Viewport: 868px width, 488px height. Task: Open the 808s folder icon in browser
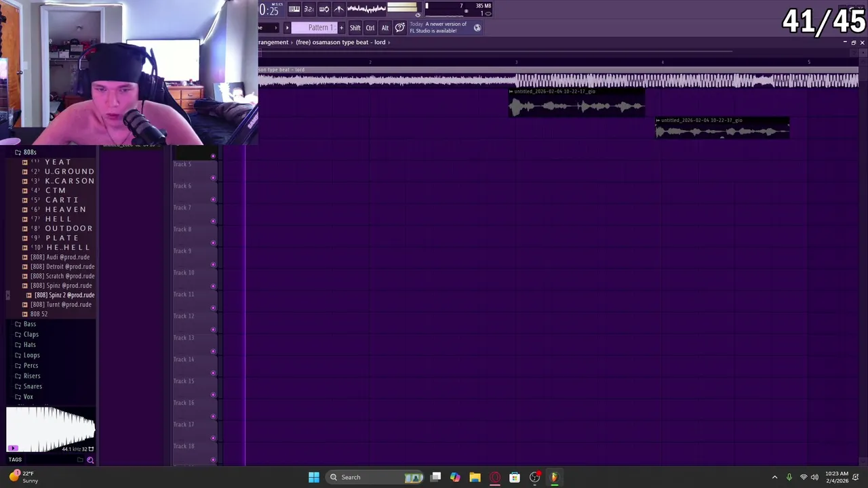point(18,152)
